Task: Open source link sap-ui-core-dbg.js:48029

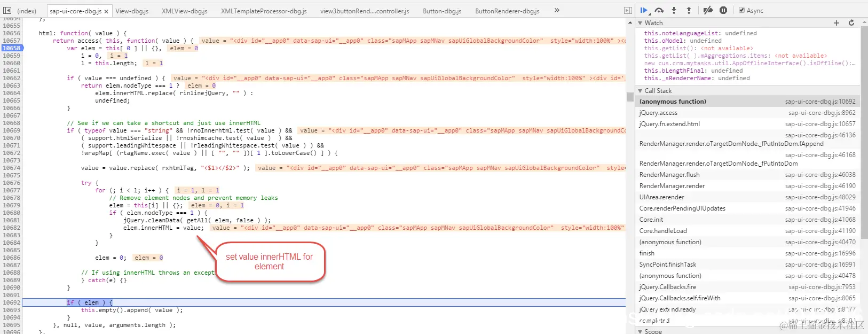Action: [x=820, y=197]
